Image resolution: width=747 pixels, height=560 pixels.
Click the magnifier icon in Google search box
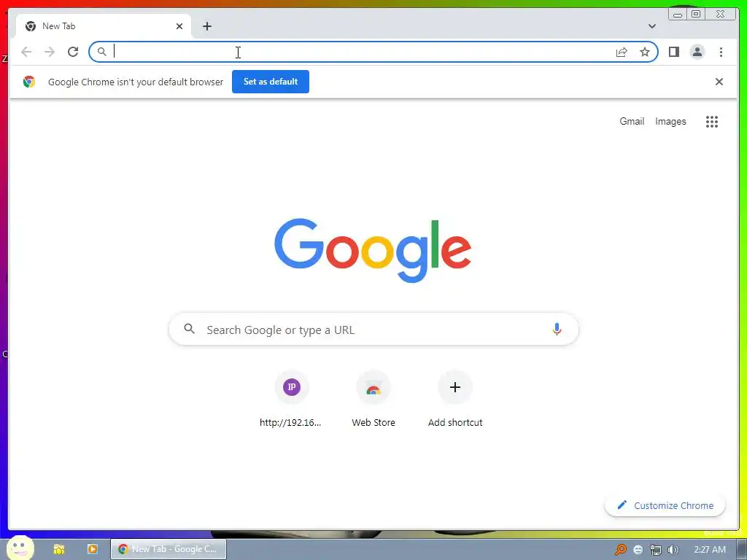[190, 329]
